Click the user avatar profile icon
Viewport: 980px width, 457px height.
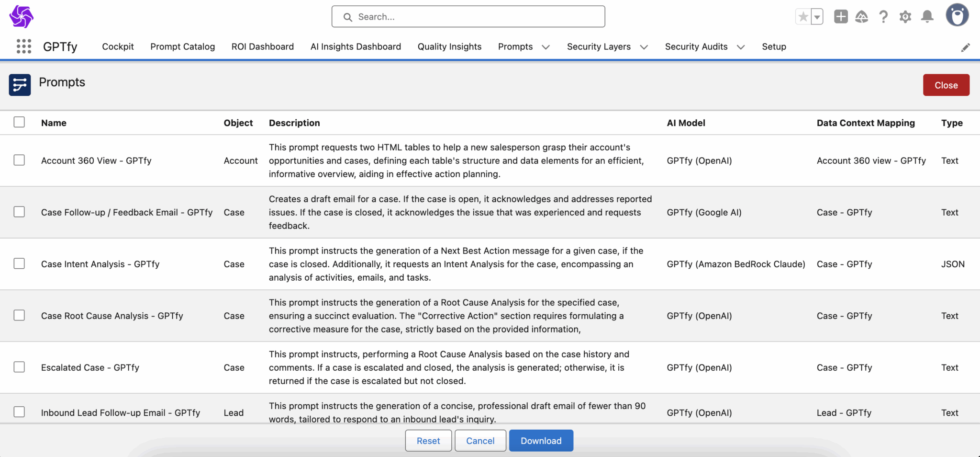point(957,15)
